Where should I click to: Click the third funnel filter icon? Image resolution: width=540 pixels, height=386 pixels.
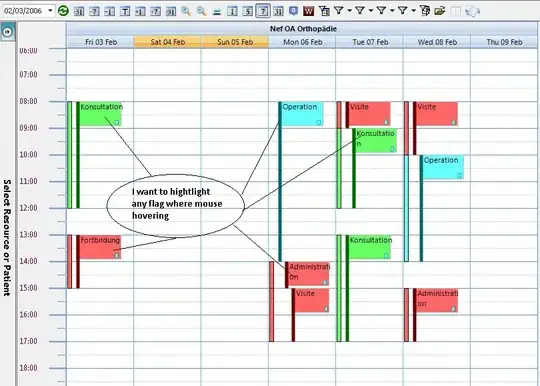[x=382, y=11]
